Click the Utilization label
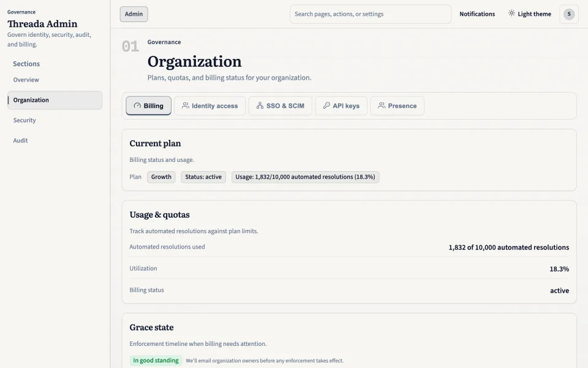Viewport: 588px width, 368px height. click(143, 269)
